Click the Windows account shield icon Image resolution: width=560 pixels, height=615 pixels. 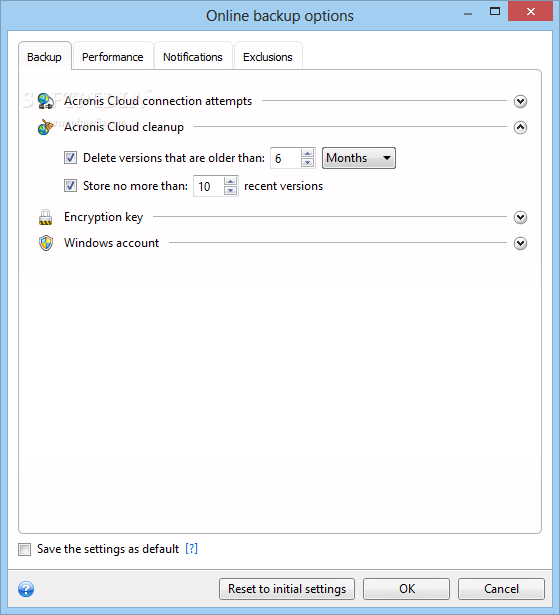46,243
